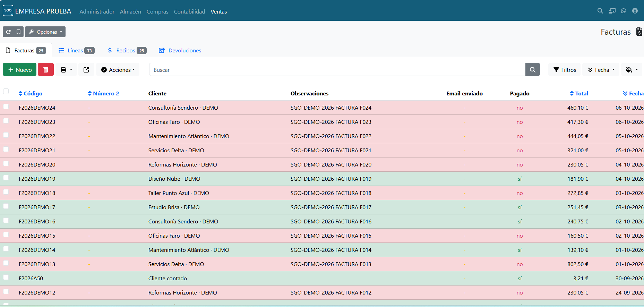
Task: Click the Filtros button
Action: coord(565,70)
